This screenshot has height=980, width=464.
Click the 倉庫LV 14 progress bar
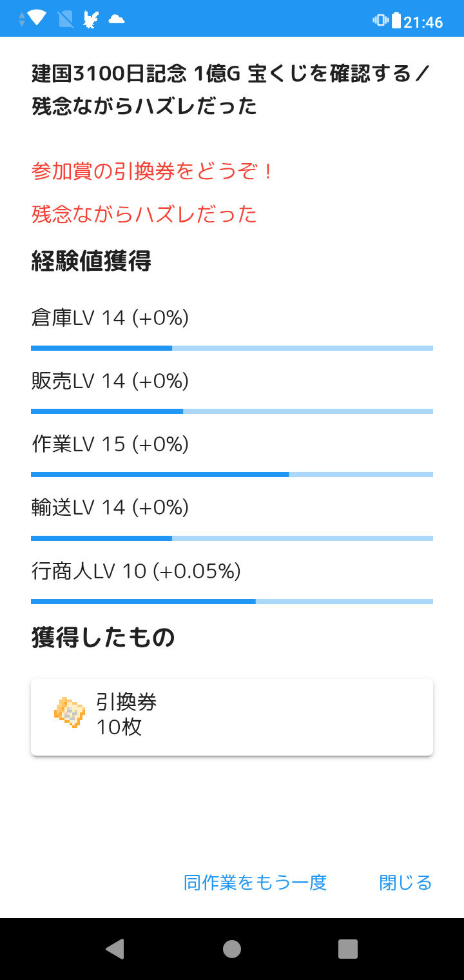(232, 348)
